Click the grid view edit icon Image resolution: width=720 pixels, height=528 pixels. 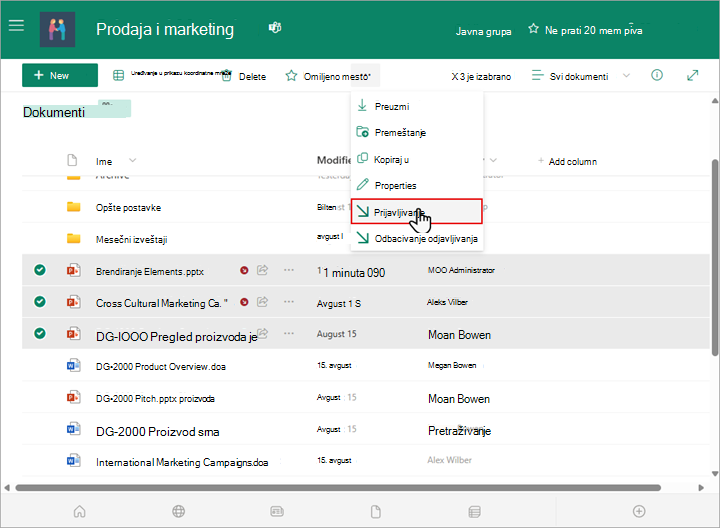[x=118, y=75]
